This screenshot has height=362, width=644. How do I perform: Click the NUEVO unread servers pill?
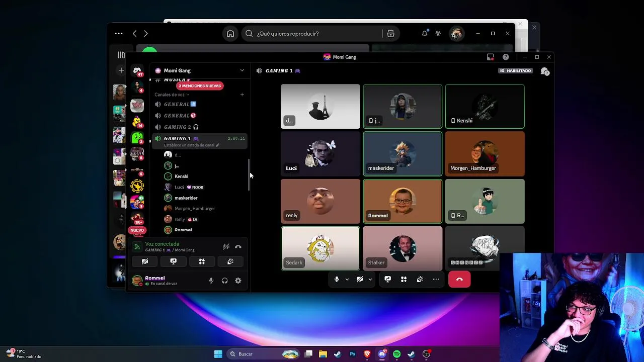point(137,230)
